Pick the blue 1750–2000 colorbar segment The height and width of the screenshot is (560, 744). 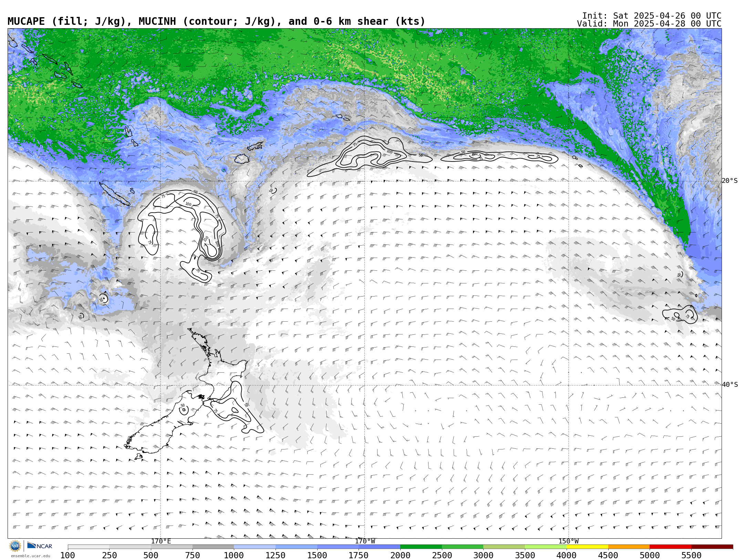[379, 547]
